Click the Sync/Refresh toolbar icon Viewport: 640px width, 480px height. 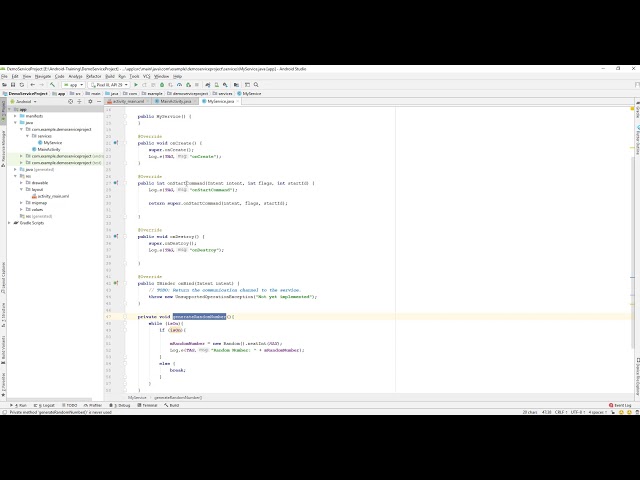tap(22, 85)
